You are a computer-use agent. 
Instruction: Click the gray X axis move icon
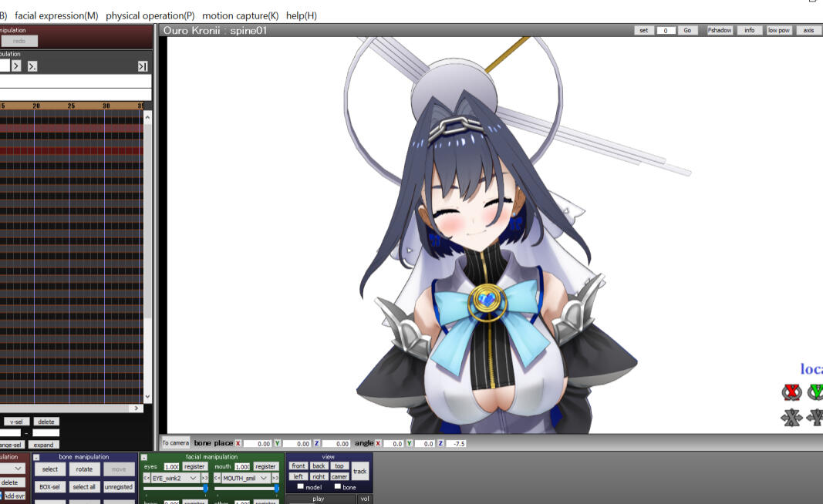791,418
